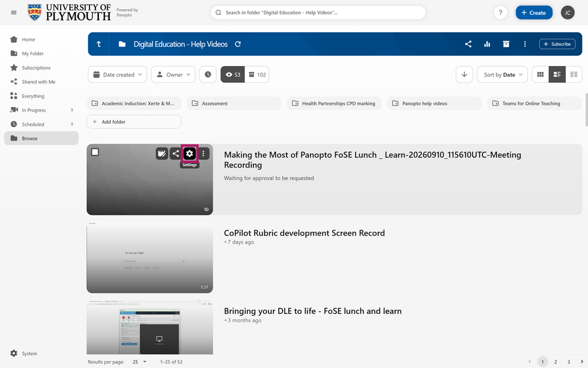Toggle sort direction arrow

[x=464, y=74]
